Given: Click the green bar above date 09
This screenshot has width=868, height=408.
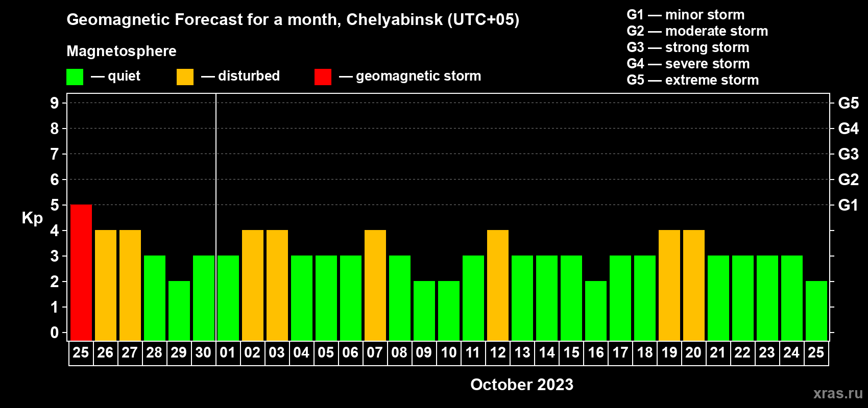Looking at the screenshot, I should [x=424, y=311].
